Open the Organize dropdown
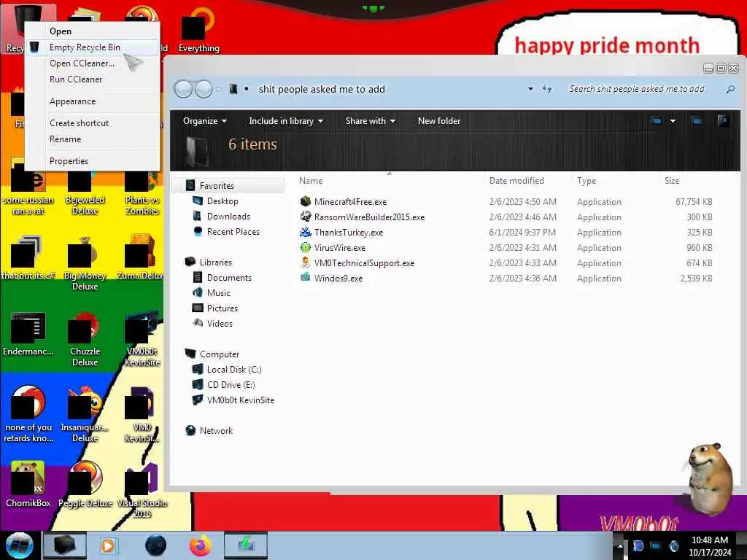This screenshot has width=747, height=560. click(205, 121)
